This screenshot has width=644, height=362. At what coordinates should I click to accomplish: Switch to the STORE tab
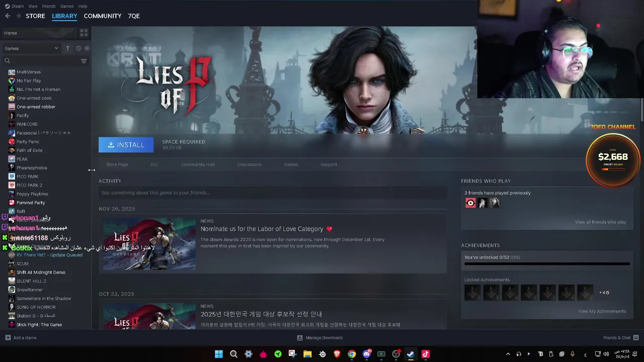coord(35,16)
